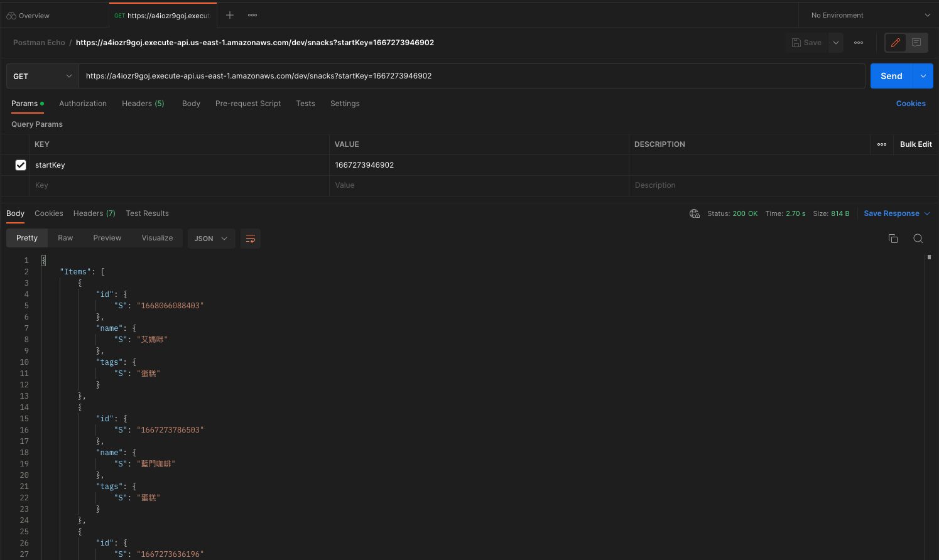Open response Headers (7) tab
Screen dimensions: 939x560
[x=94, y=213]
